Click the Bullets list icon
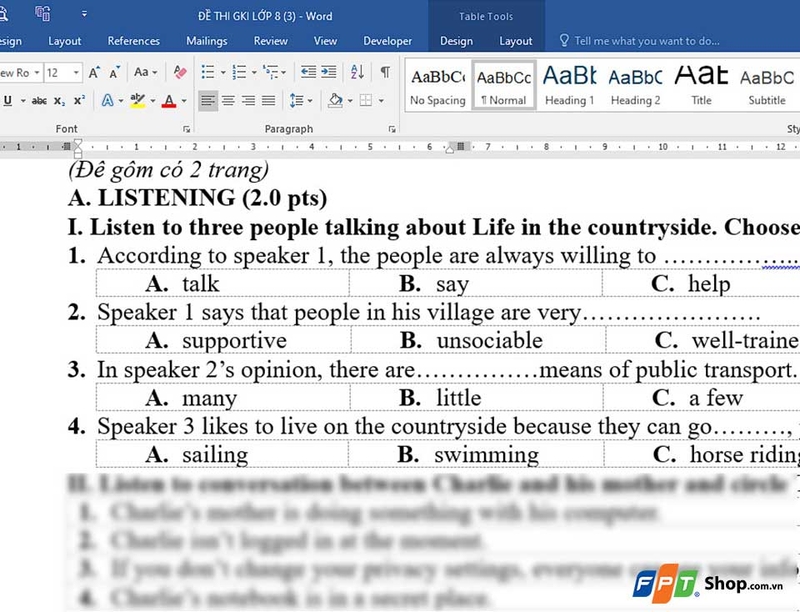Viewport: 800px width, 612px height. click(208, 72)
